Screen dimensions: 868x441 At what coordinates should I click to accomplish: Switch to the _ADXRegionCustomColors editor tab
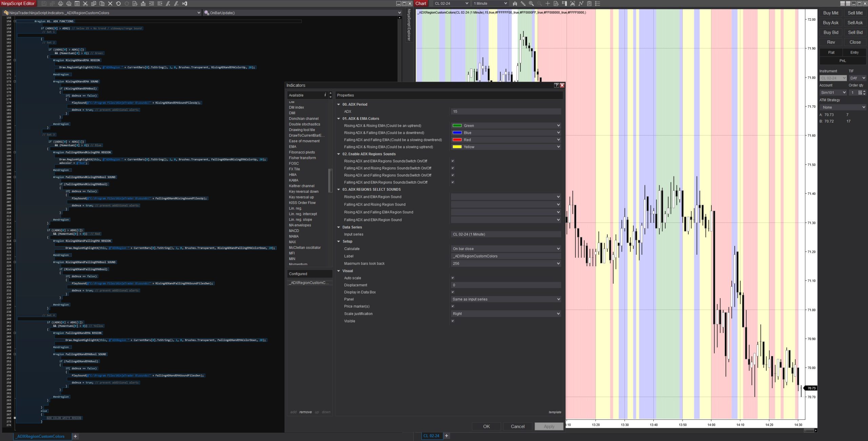(41, 436)
